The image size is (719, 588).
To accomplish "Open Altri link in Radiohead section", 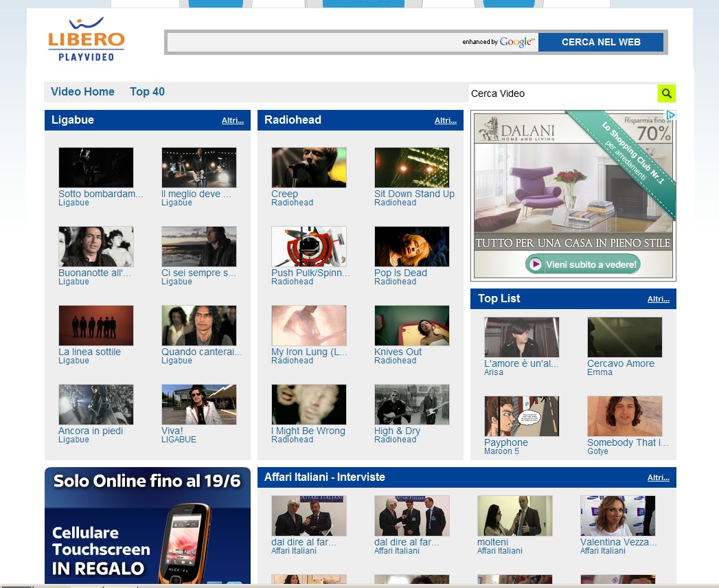I will (x=445, y=121).
